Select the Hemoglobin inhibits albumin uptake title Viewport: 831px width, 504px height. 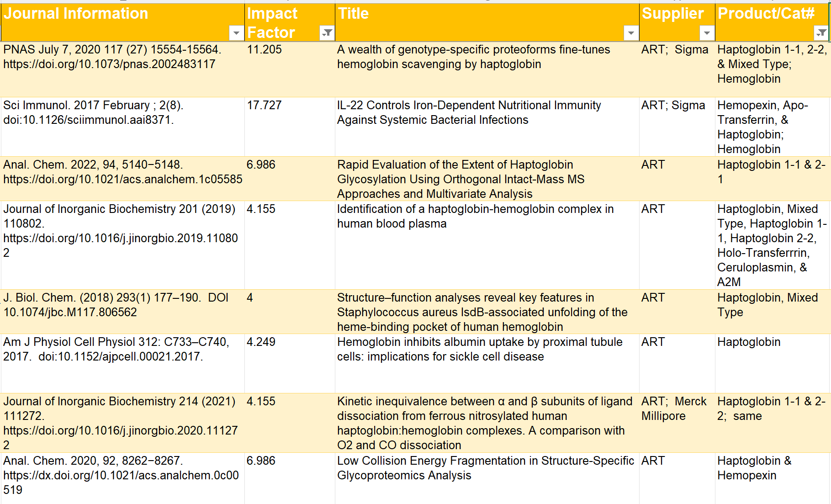click(x=479, y=349)
